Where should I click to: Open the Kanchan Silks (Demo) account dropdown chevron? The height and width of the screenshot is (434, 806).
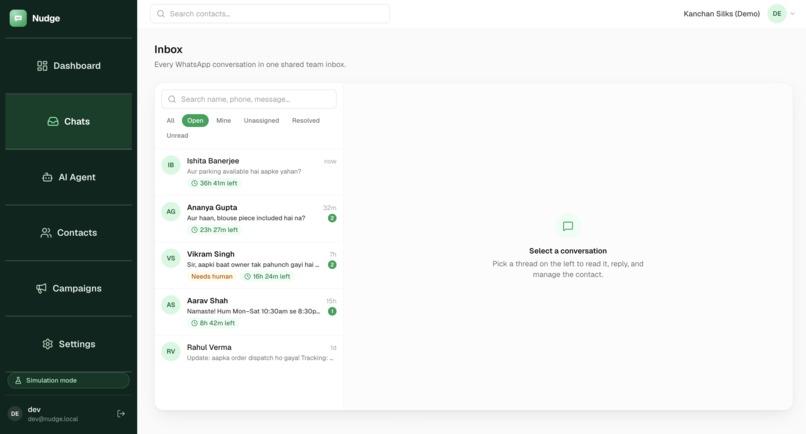(x=793, y=14)
